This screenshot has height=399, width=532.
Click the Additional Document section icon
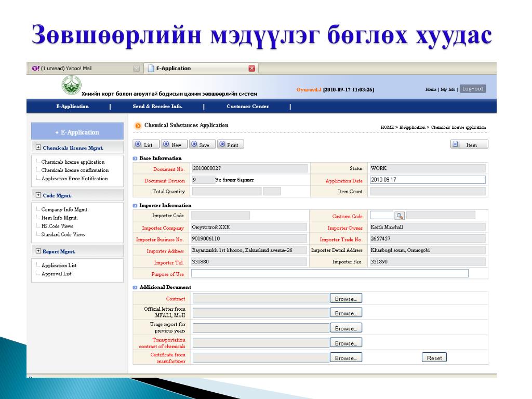(135, 287)
